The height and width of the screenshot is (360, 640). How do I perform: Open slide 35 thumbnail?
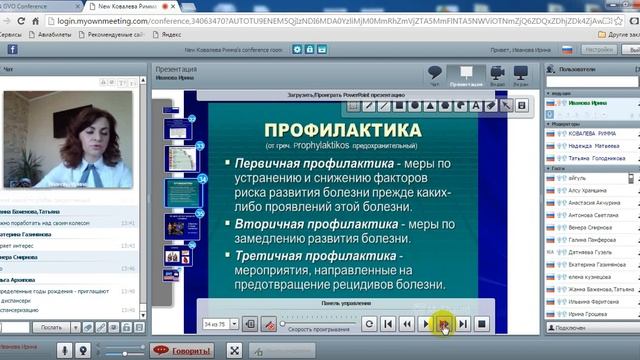[x=182, y=226]
